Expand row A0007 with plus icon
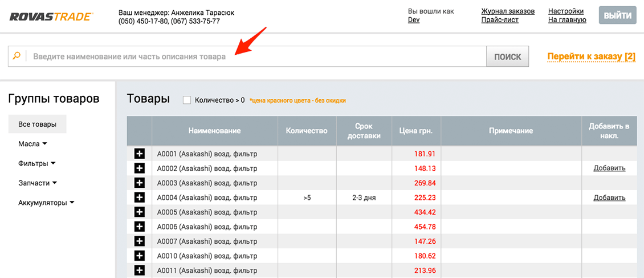Image resolution: width=644 pixels, height=278 pixels. coord(140,241)
